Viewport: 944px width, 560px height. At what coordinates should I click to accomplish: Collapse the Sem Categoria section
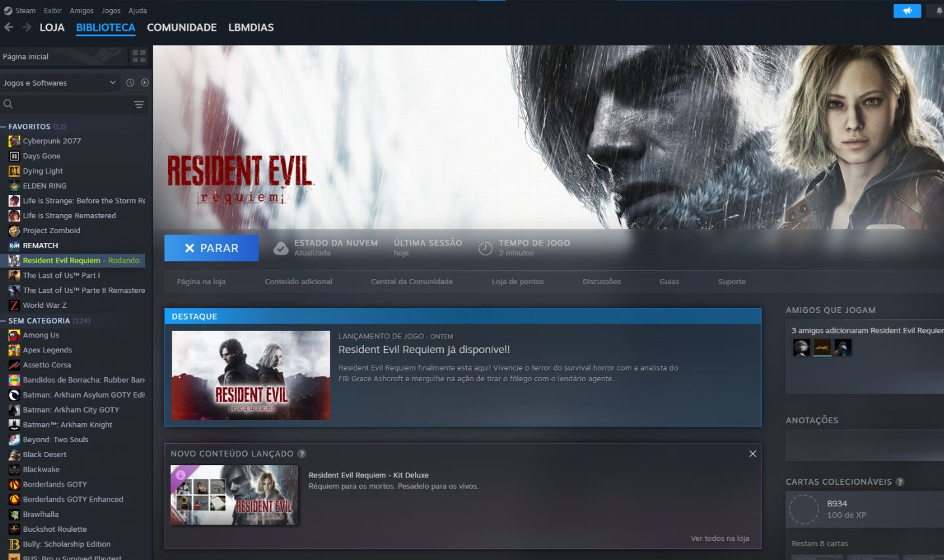coord(3,320)
